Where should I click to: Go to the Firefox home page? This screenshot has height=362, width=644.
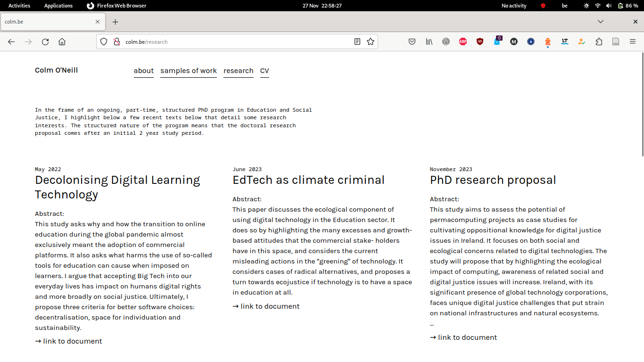(x=62, y=41)
